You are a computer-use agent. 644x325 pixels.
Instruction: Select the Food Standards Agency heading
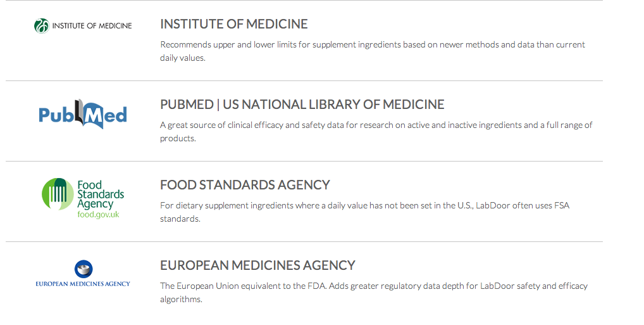245,185
